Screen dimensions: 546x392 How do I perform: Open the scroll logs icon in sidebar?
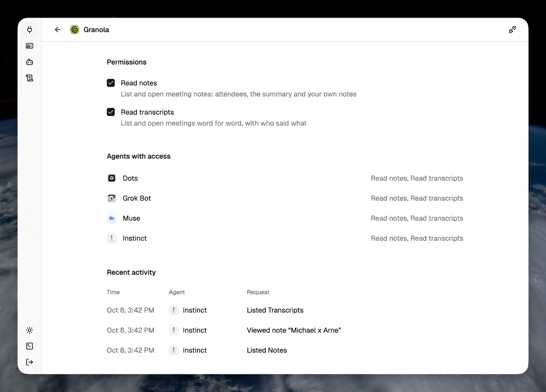(x=30, y=78)
